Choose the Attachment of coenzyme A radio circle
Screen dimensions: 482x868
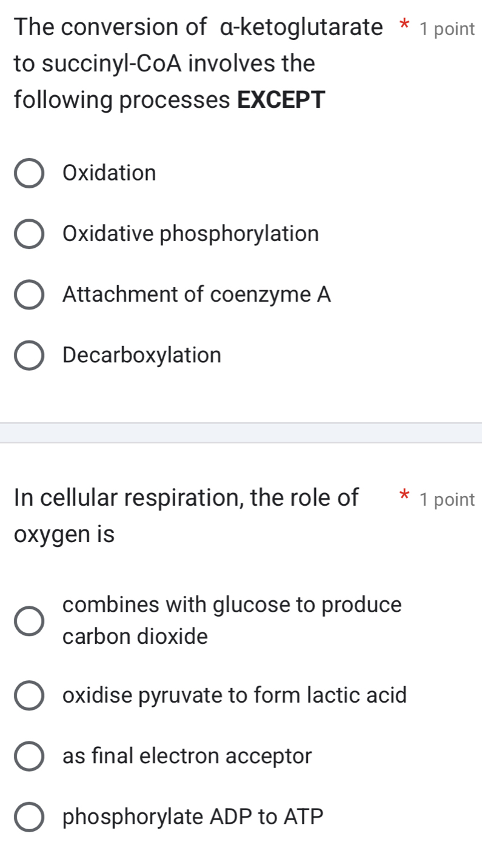[x=28, y=295]
